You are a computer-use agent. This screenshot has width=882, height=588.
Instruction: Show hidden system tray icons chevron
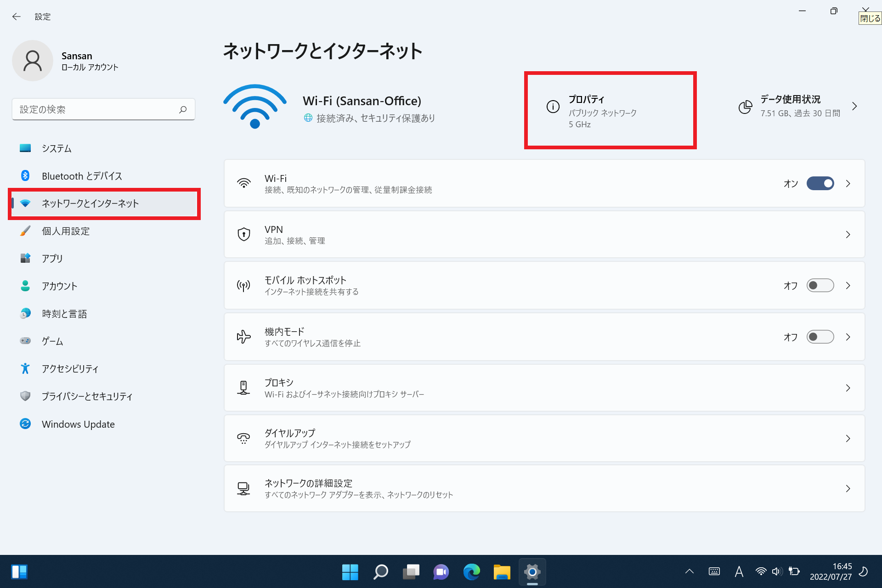point(690,571)
